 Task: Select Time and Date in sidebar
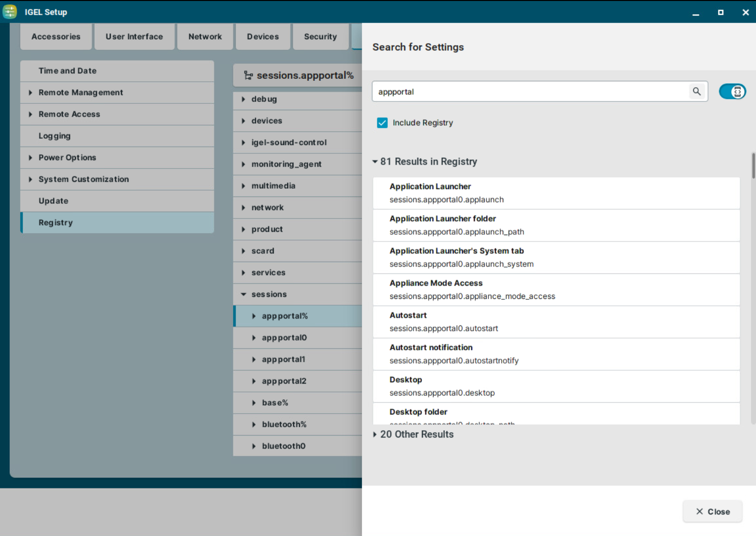click(68, 71)
